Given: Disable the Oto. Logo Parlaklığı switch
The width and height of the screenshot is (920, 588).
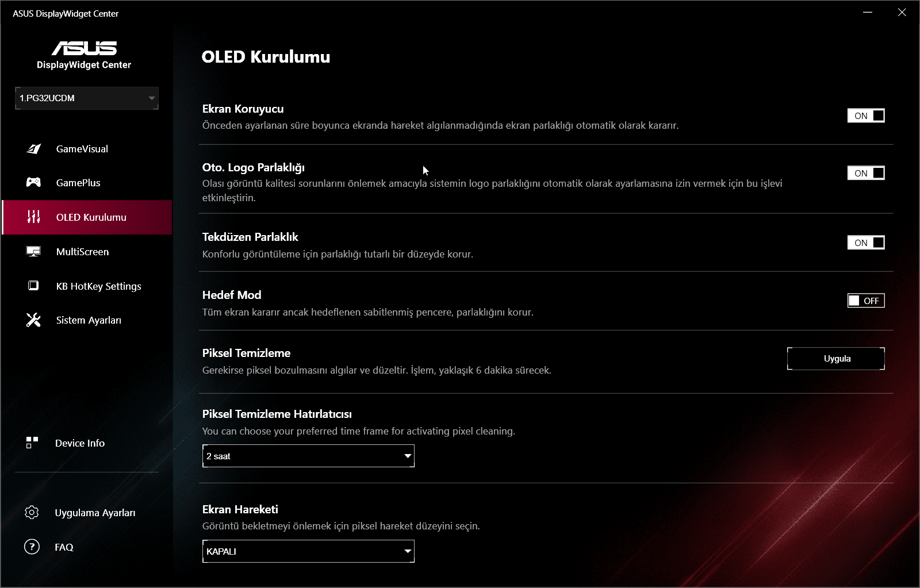Looking at the screenshot, I should [x=866, y=173].
